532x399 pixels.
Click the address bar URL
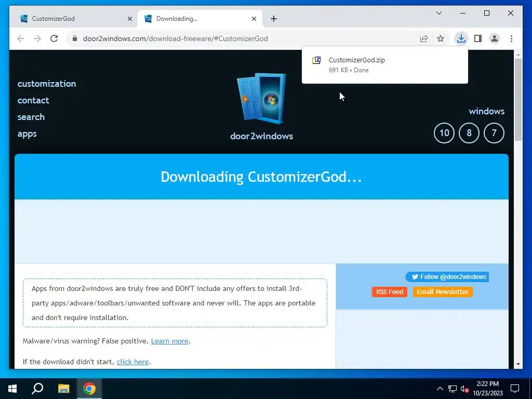[176, 38]
